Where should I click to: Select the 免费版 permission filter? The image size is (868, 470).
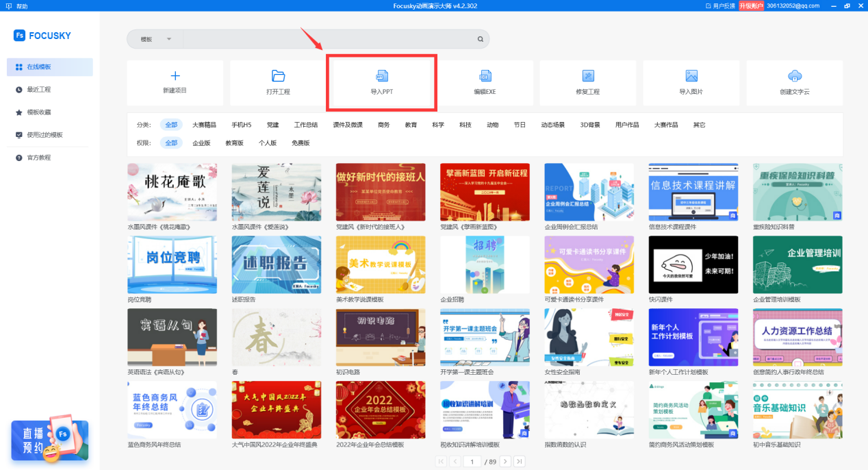301,143
